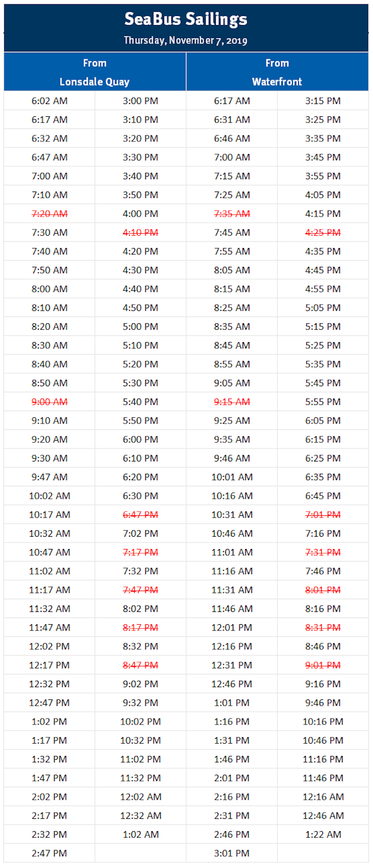The image size is (373, 868).
Task: Click the 1:02 AM last Lonsdale sailing
Action: (x=141, y=834)
